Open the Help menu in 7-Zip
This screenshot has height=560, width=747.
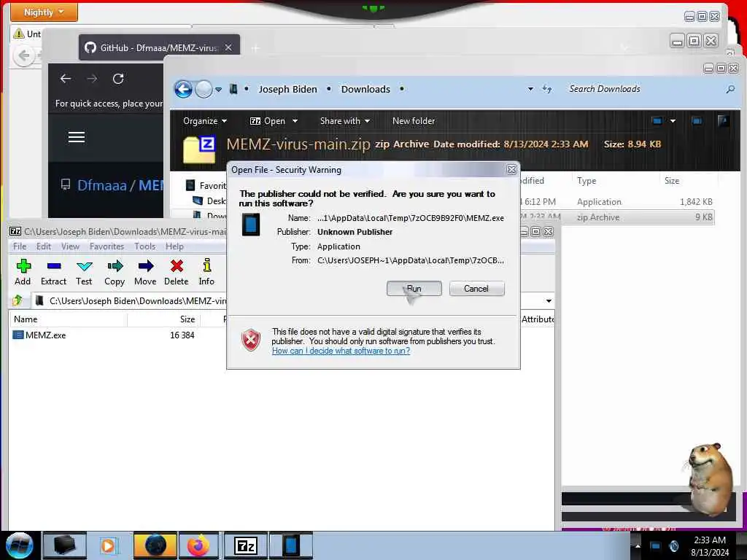(174, 246)
